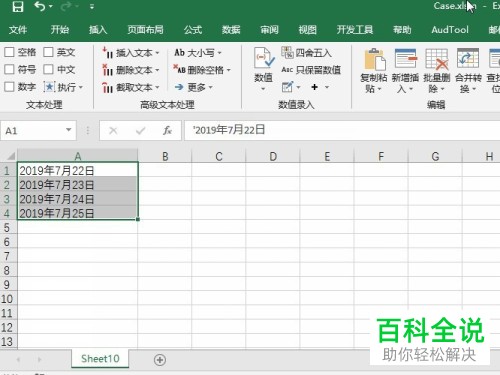Screen dimensions: 500x375
Task: Switch to the AudTool ribbon tab
Action: coord(450,30)
